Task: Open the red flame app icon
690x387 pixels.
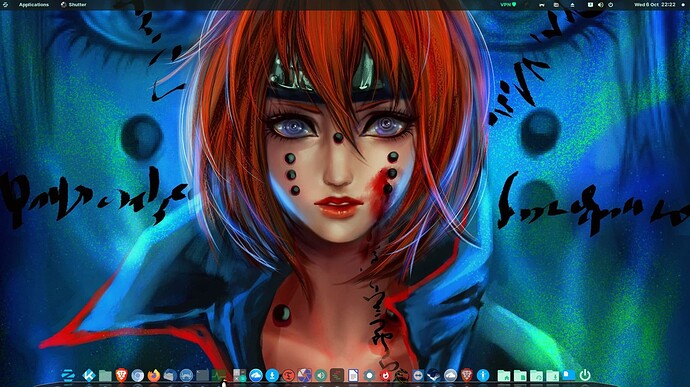Action: [x=385, y=375]
